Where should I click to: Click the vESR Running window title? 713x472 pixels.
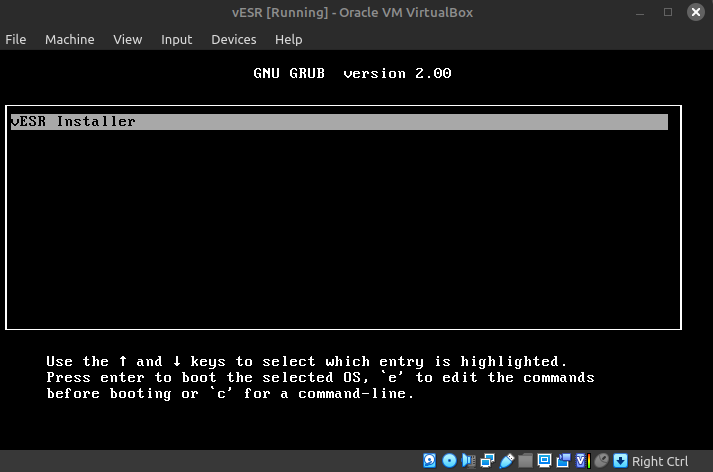pos(352,12)
